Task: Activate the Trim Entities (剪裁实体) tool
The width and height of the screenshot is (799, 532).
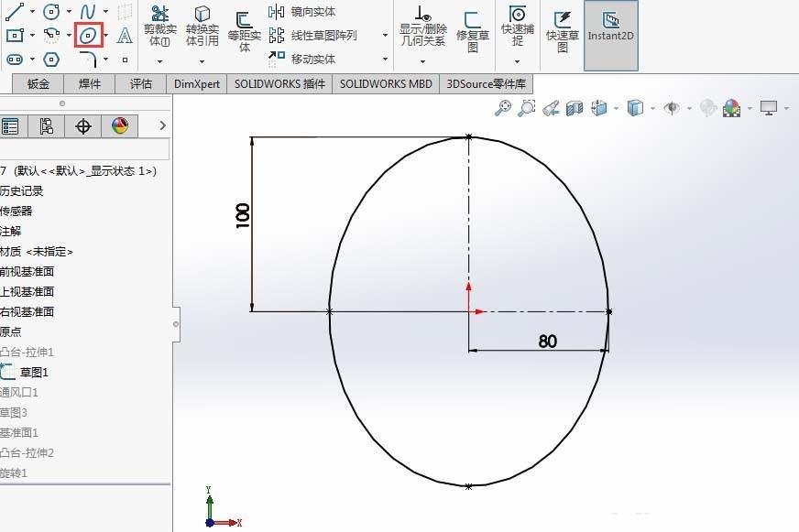Action: [159, 27]
